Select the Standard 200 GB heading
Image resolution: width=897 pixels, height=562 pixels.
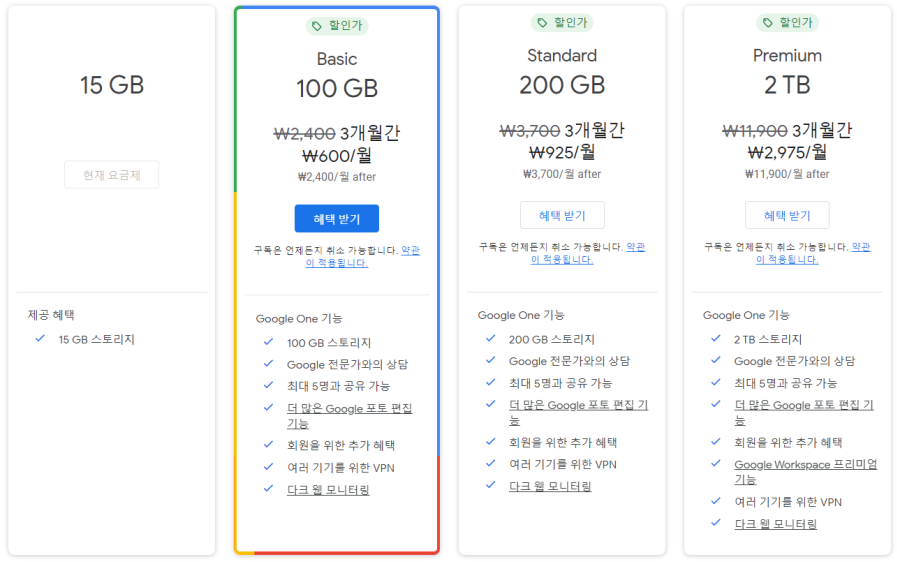tap(562, 85)
